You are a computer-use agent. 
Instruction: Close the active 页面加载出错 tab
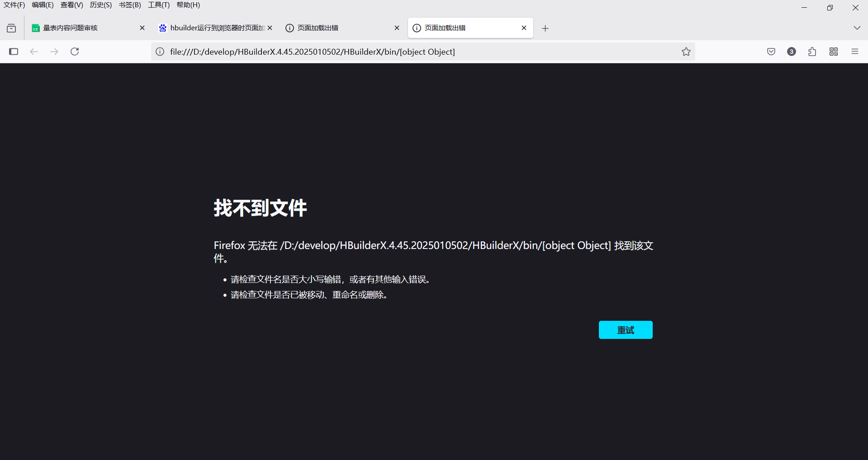[x=524, y=28]
